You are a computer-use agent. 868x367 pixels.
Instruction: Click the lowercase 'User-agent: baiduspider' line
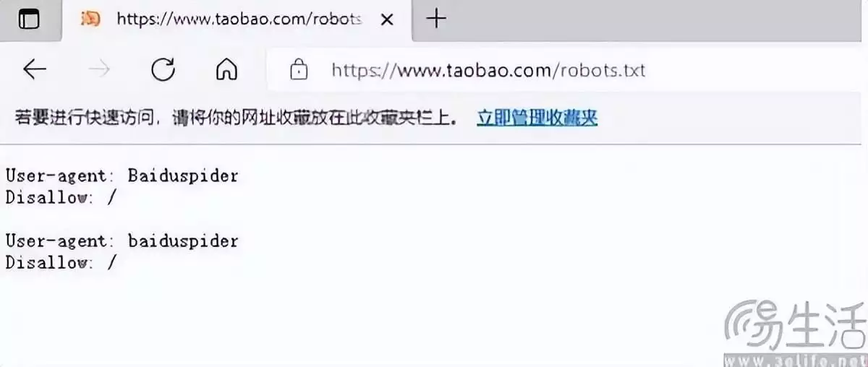tap(122, 241)
